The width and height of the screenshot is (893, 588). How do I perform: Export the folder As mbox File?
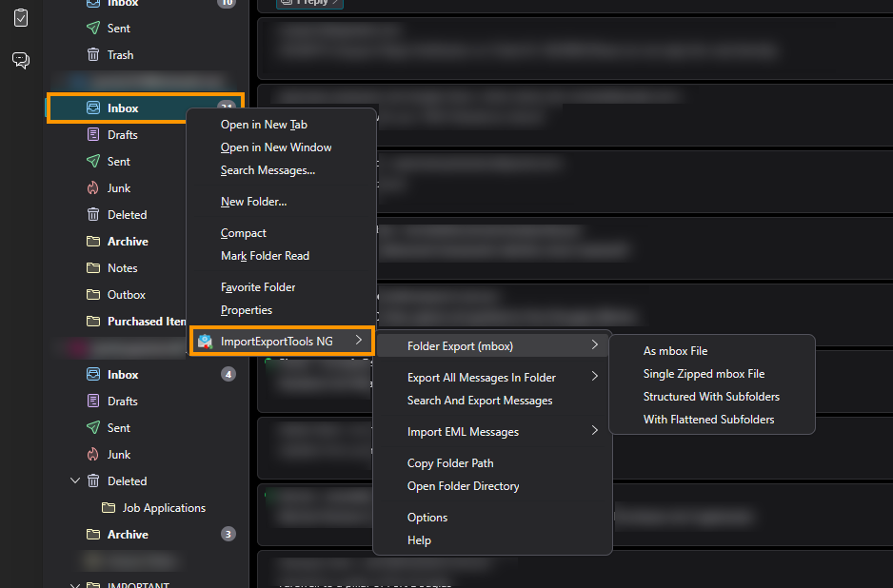[x=675, y=351]
